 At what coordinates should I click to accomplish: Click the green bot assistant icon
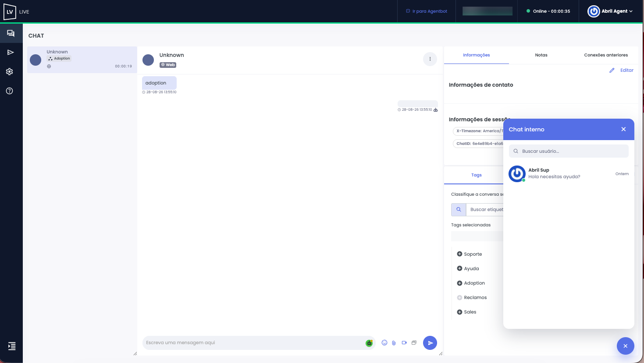pyautogui.click(x=369, y=343)
